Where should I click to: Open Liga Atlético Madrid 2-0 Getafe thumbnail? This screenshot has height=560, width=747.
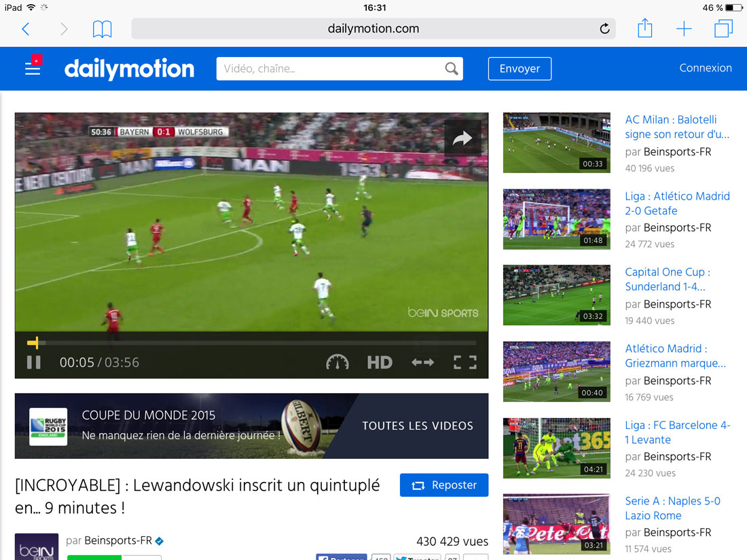[556, 219]
